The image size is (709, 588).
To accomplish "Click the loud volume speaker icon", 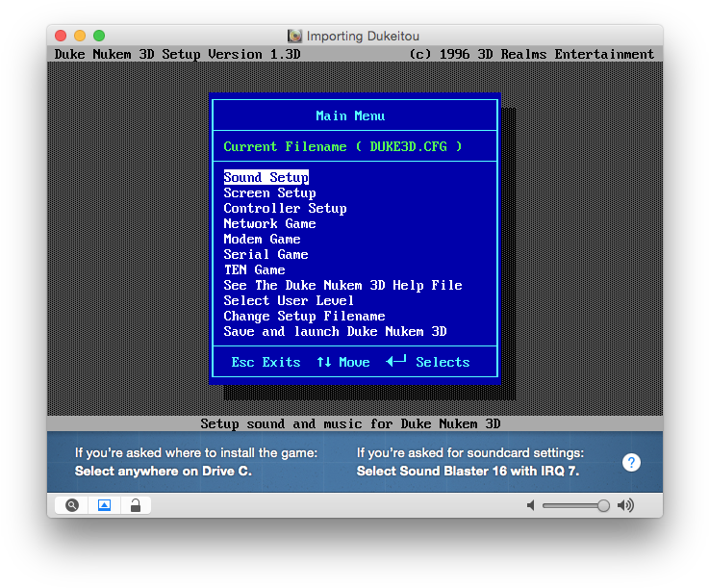I will point(625,505).
